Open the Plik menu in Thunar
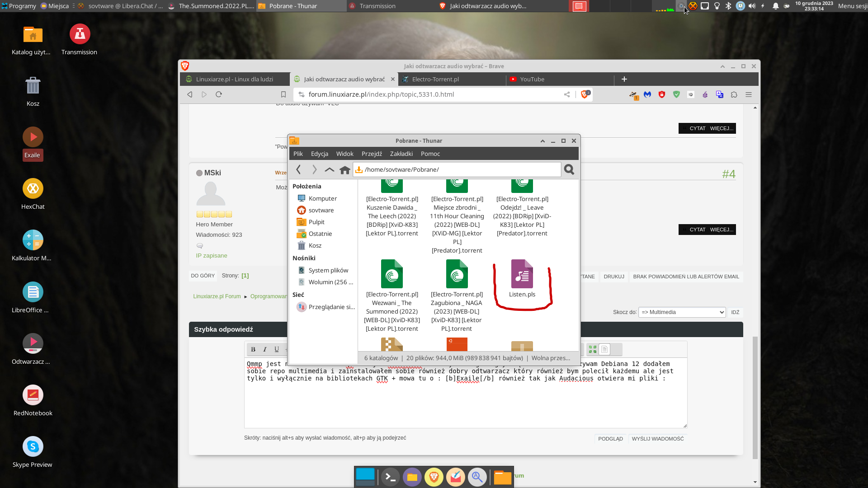The height and width of the screenshot is (488, 868). pyautogui.click(x=298, y=154)
